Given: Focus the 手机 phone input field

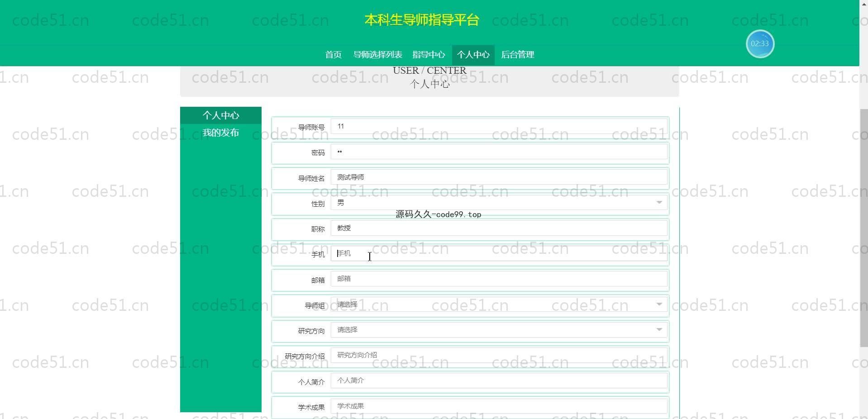Looking at the screenshot, I should tap(499, 253).
